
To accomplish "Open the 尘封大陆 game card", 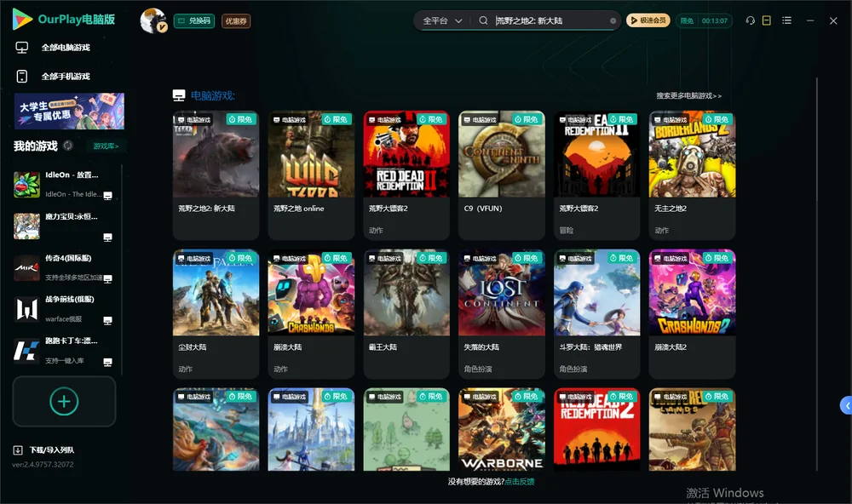I will (x=216, y=314).
